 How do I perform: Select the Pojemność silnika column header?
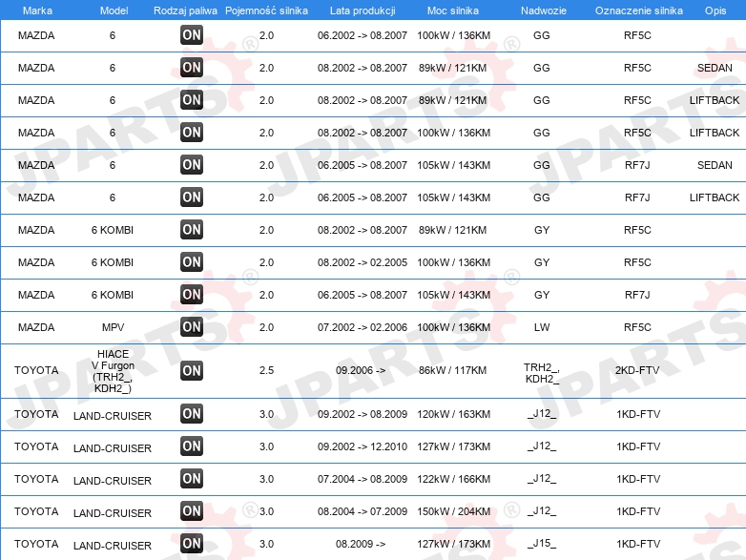click(266, 10)
